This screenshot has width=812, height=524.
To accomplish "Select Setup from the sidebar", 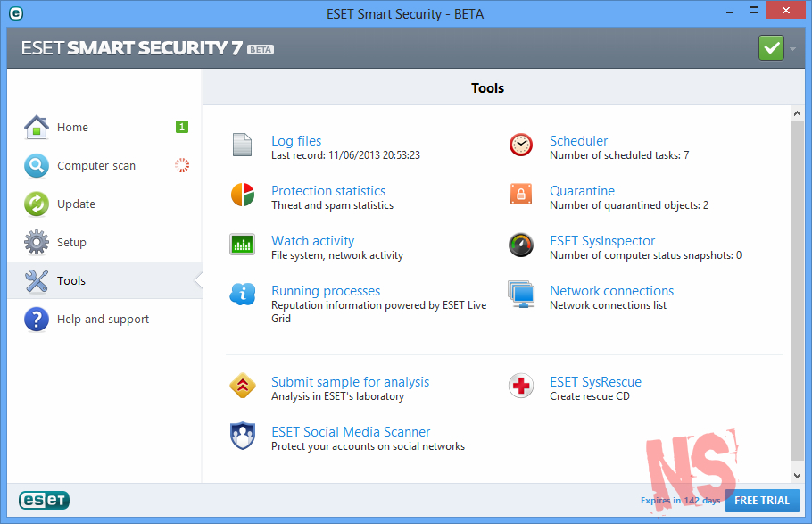I will pos(71,243).
